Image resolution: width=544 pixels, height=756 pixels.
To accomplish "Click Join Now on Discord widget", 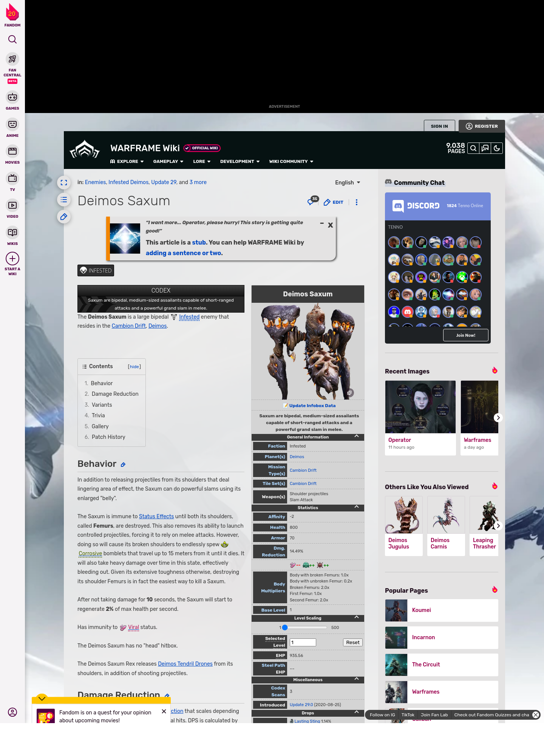I will (x=465, y=335).
